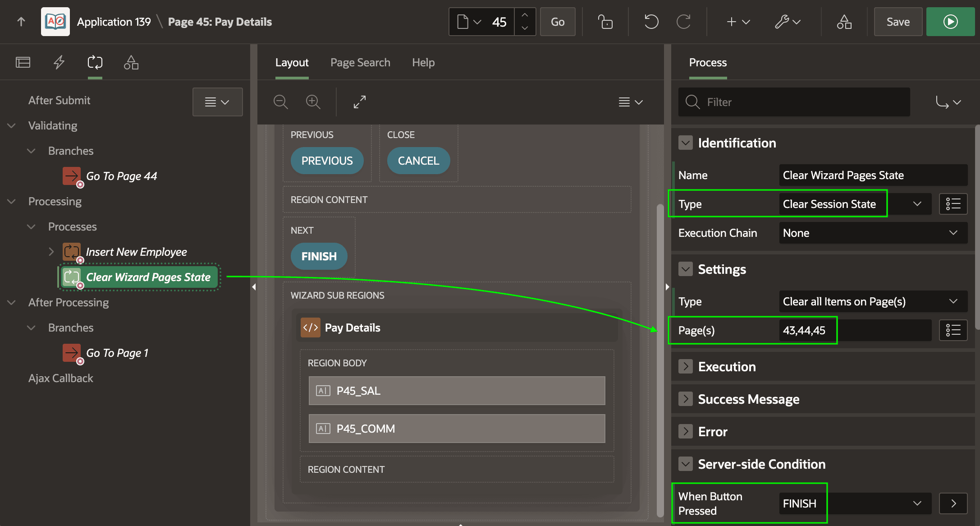This screenshot has width=980, height=526.
Task: Expand the Insert New Employee process
Action: tap(51, 252)
